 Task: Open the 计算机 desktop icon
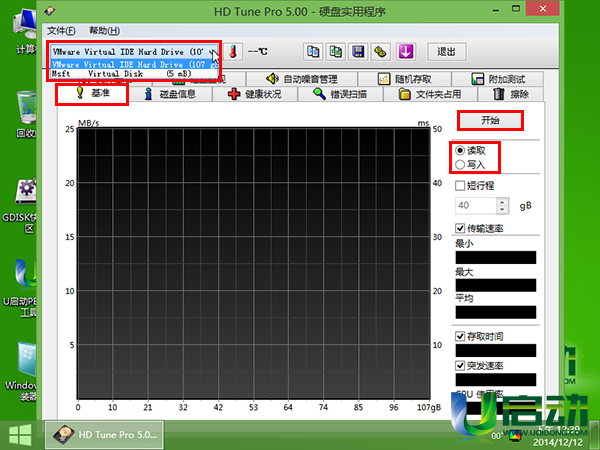(x=25, y=33)
